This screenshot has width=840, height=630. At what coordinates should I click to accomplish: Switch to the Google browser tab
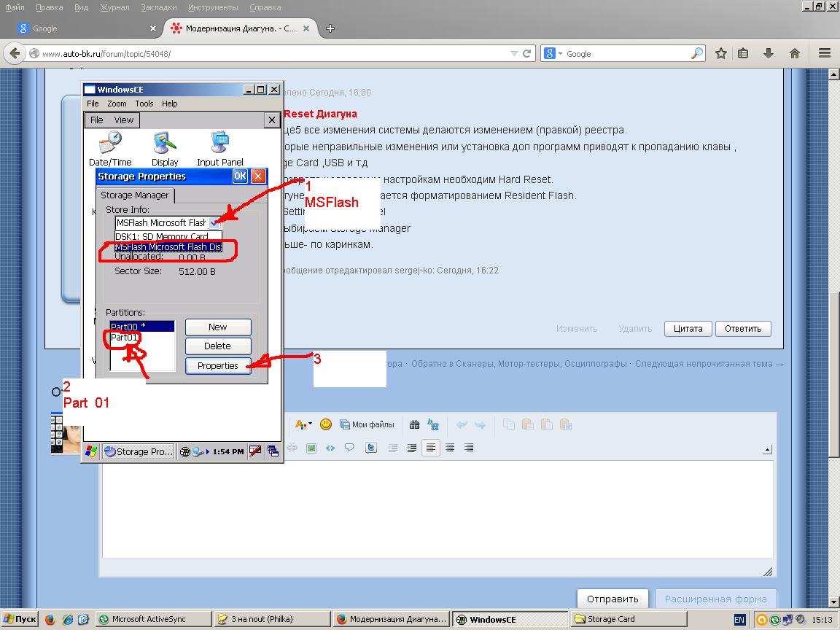click(x=87, y=28)
